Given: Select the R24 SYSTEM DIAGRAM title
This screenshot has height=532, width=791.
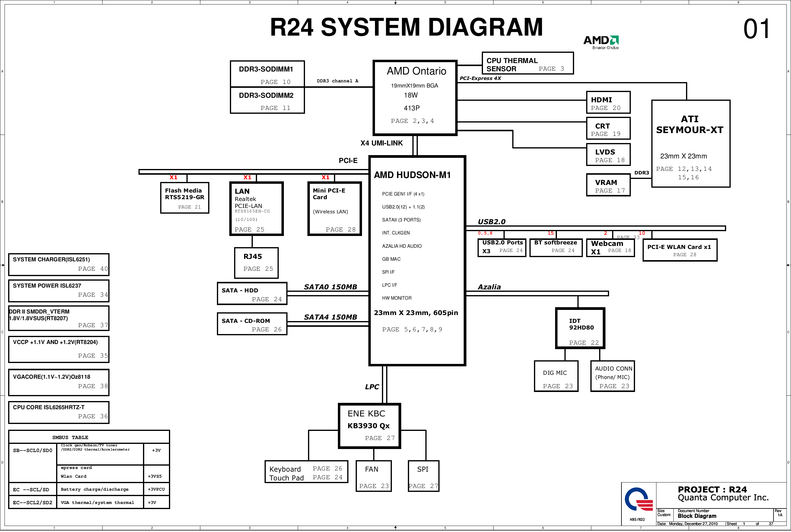Looking at the screenshot, I should pos(406,27).
